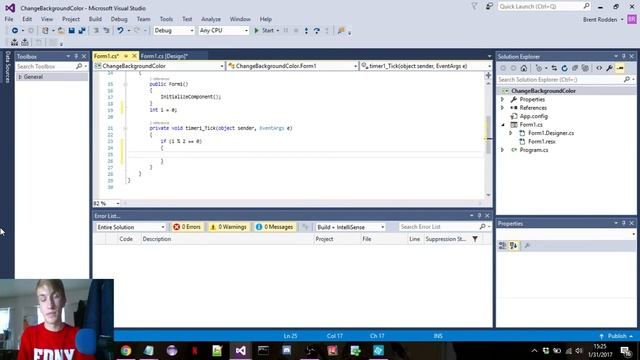
Task: Open the Netflix app in the taskbar
Action: (195, 351)
